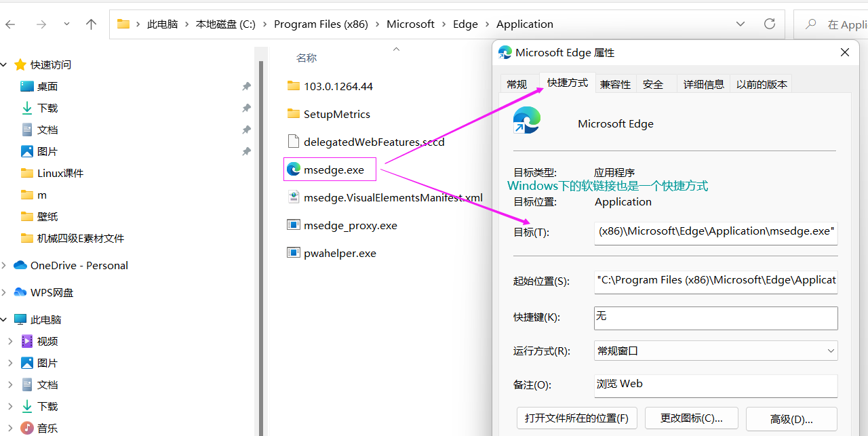Click the pwahelper.exe file icon
Image resolution: width=868 pixels, height=436 pixels.
(x=294, y=253)
